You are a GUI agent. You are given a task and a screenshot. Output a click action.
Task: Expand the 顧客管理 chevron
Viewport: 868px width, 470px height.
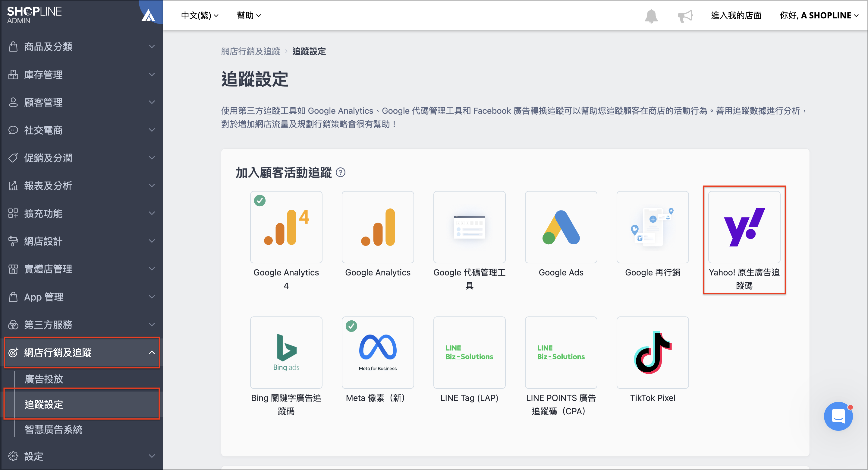(x=152, y=102)
